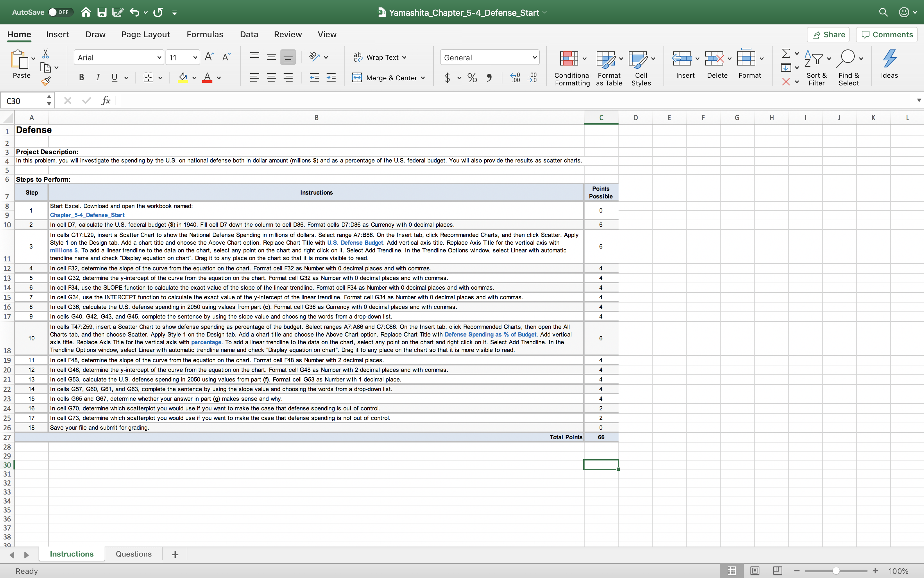Switch to Page Layout view in status bar
924x578 pixels.
click(x=755, y=570)
